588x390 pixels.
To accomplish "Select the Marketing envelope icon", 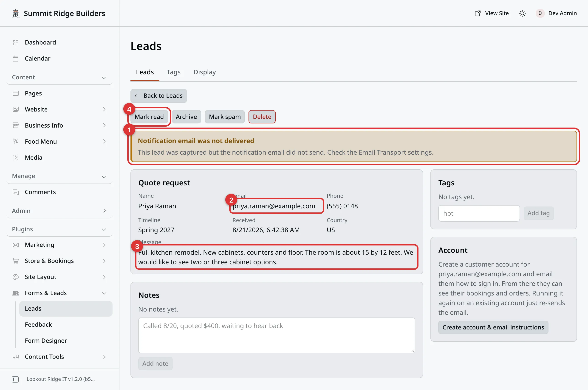I will [15, 245].
